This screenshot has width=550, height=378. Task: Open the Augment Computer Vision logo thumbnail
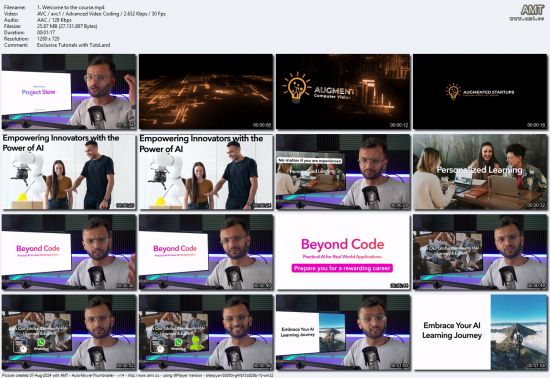[x=343, y=92]
